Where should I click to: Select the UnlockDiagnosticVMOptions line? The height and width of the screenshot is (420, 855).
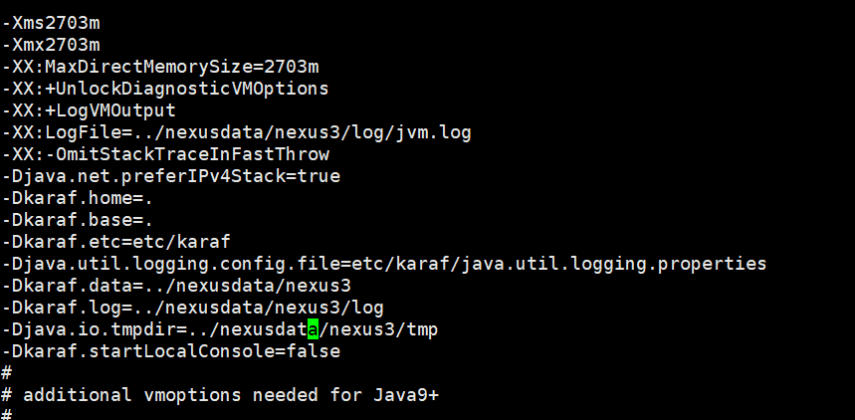tap(165, 88)
